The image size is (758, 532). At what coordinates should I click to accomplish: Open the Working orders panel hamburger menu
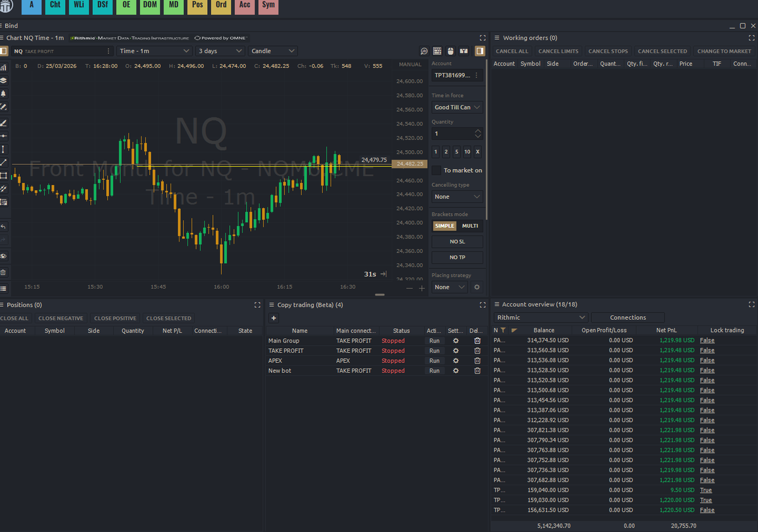497,38
